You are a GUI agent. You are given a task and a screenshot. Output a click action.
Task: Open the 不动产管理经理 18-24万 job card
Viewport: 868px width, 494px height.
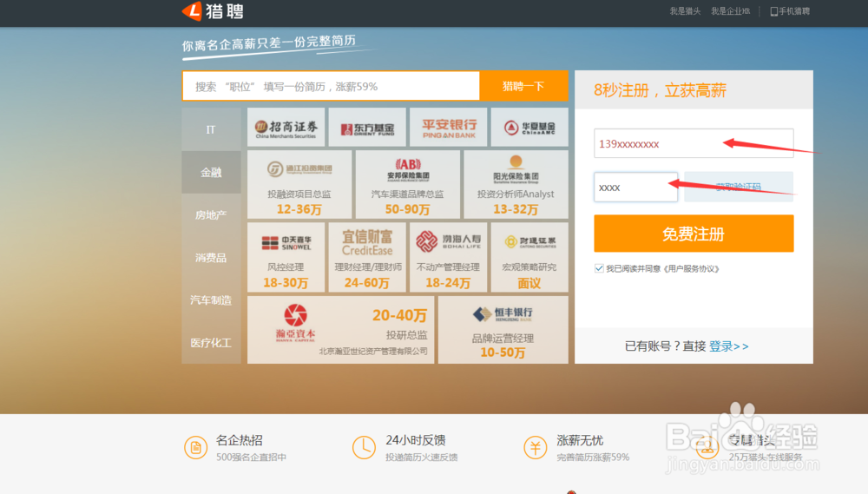[449, 257]
